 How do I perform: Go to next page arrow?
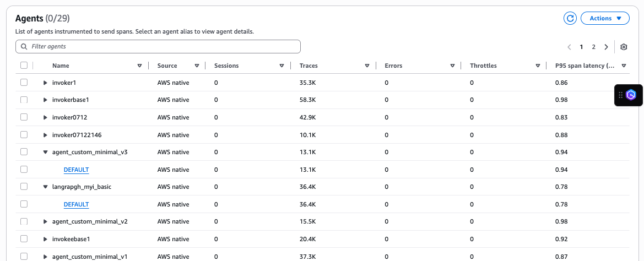point(606,47)
